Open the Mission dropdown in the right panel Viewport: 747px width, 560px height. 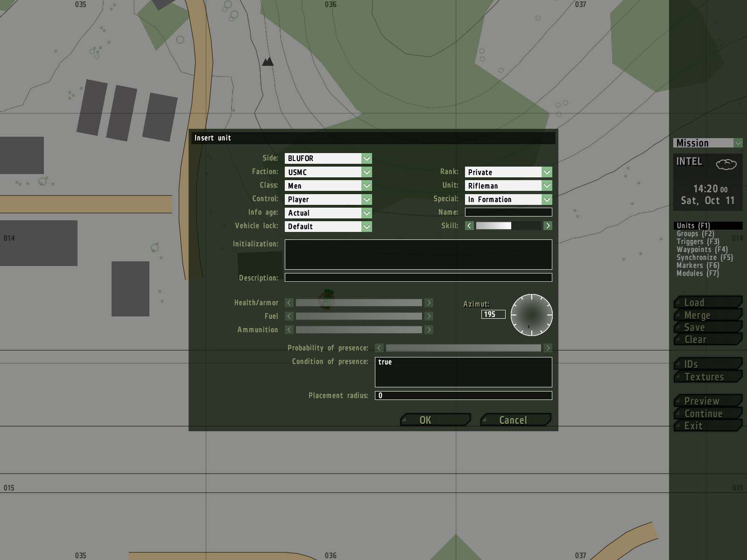coord(708,143)
